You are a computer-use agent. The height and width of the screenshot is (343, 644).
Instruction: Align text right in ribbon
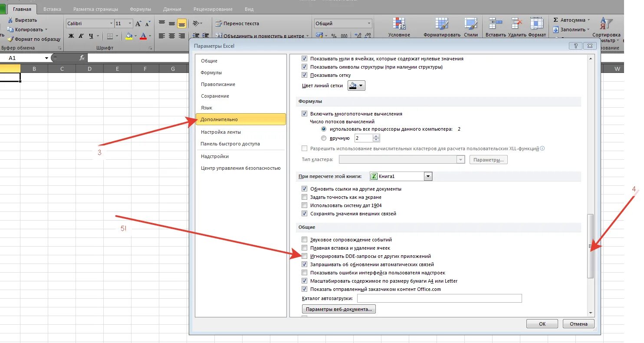tap(182, 36)
